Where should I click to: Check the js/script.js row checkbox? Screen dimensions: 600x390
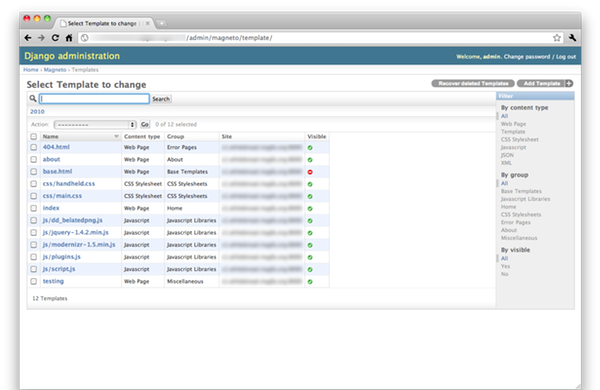coord(34,269)
